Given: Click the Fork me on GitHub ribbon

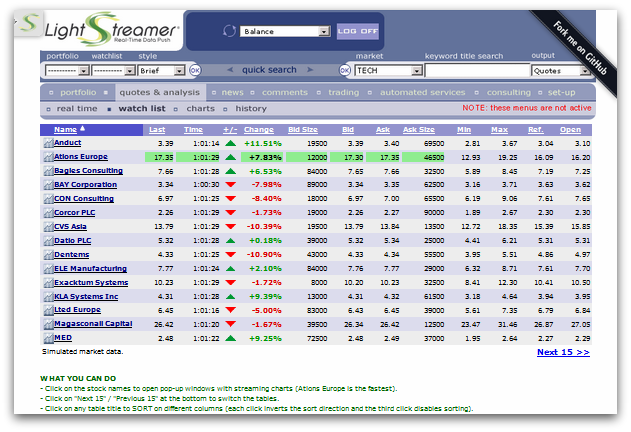Looking at the screenshot, I should [x=580, y=48].
